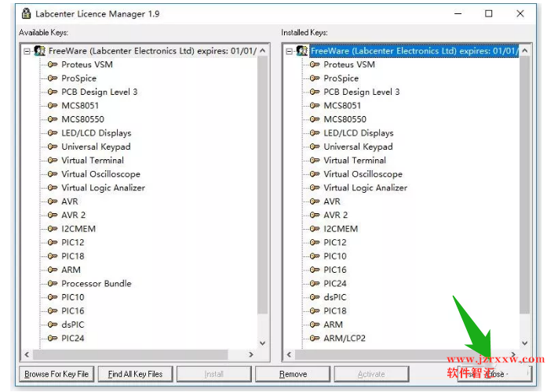Click Available Keys horizontal scroll right arrow
This screenshot has width=547, height=392.
pos(251,354)
